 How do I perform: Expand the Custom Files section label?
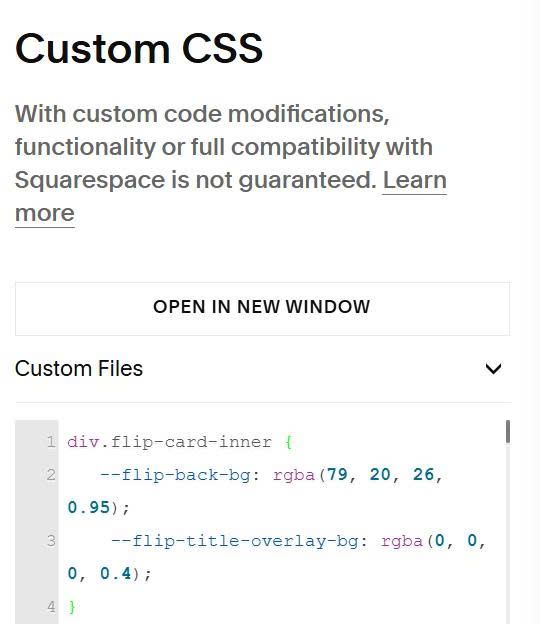[79, 369]
